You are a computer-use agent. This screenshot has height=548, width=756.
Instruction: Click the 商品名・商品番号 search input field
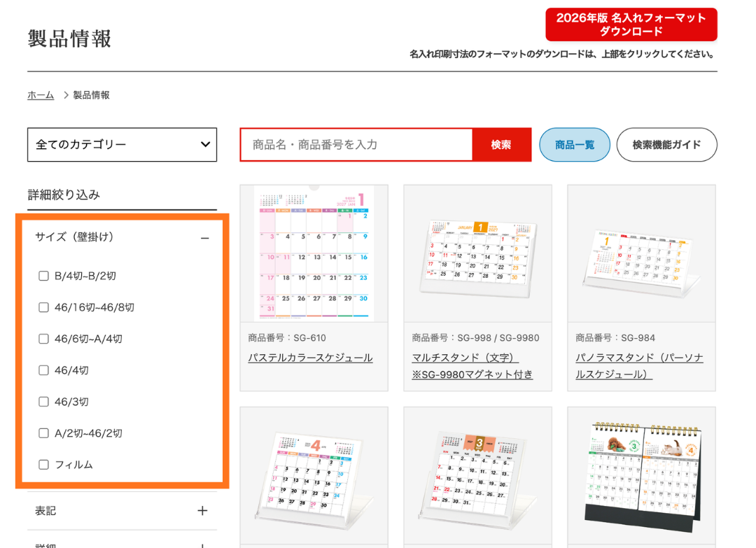click(x=357, y=145)
